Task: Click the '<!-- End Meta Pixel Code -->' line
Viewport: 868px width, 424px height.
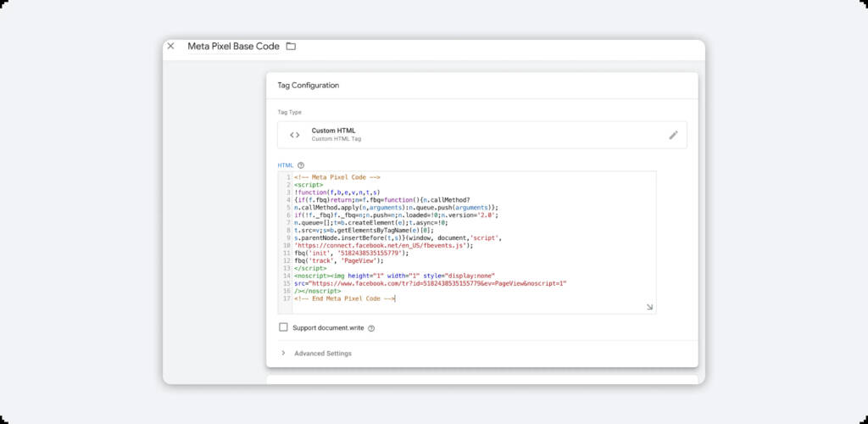Action: 345,298
